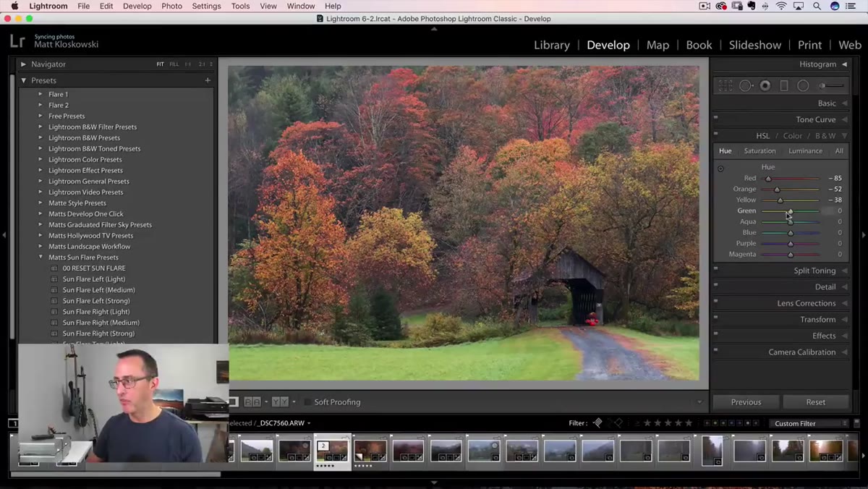Click the plus icon to create preset
The height and width of the screenshot is (489, 868).
pyautogui.click(x=208, y=80)
